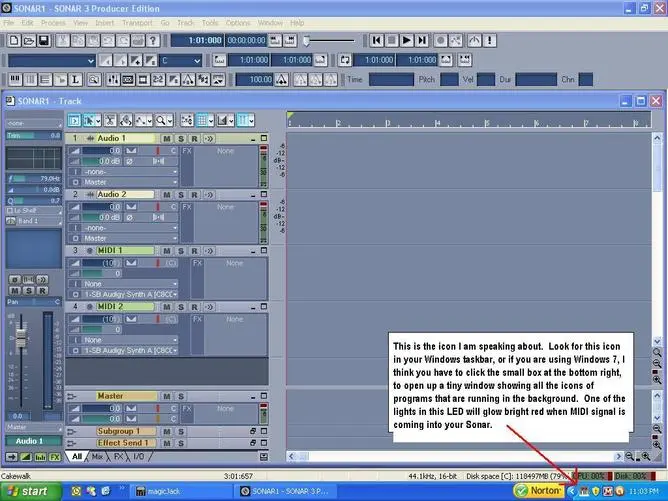Open the Transport menu
Screen dimensions: 668x501
137,23
